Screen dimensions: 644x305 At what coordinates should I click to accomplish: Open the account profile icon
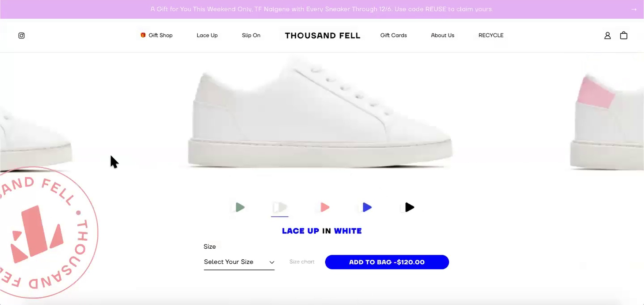(x=607, y=35)
